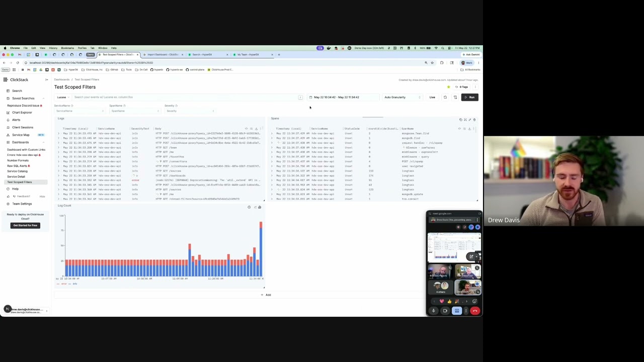
Task: Click the tallest bar in Log Count chart
Action: (261, 249)
